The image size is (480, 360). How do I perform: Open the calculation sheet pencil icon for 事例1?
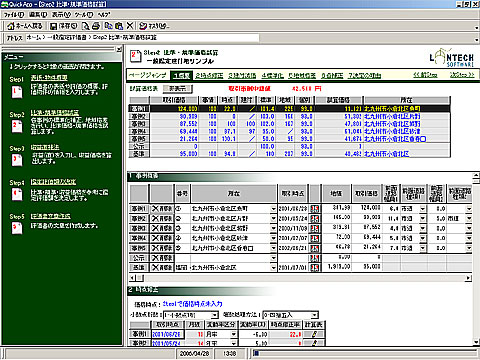[314, 334]
